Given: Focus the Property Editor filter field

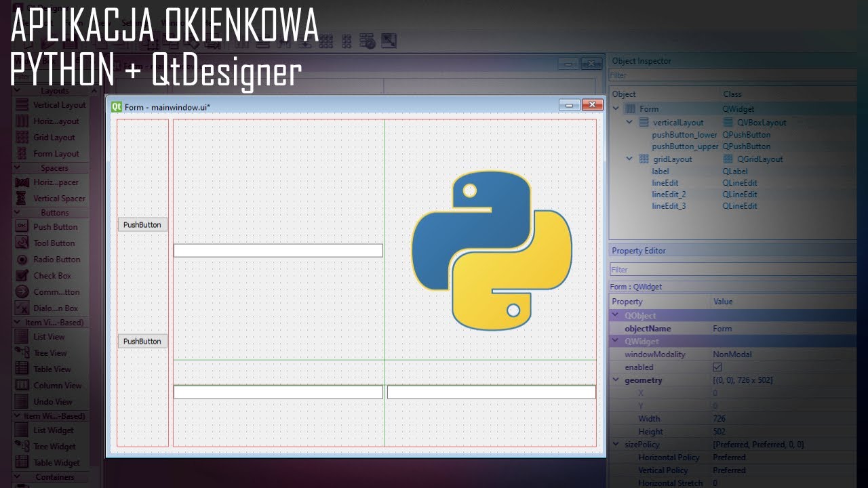Looking at the screenshot, I should coord(733,270).
